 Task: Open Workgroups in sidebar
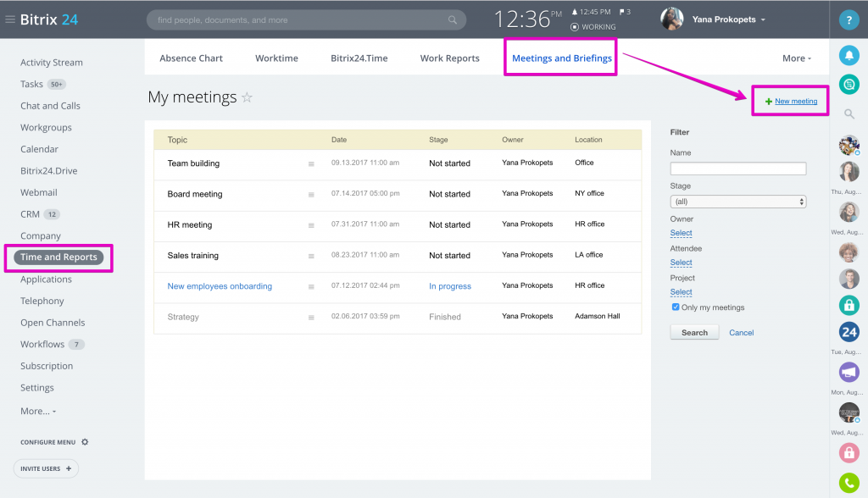tap(46, 127)
